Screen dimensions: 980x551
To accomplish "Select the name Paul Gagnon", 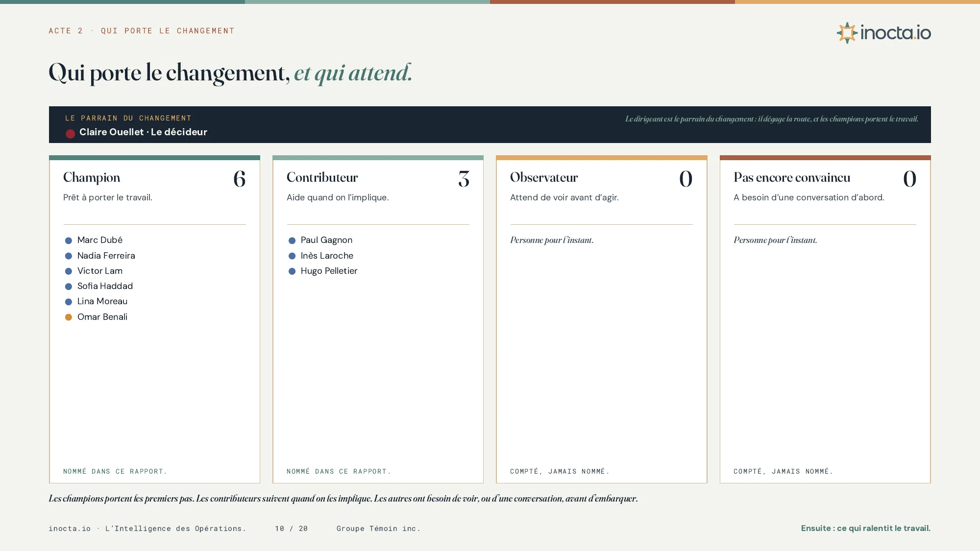I will 327,240.
